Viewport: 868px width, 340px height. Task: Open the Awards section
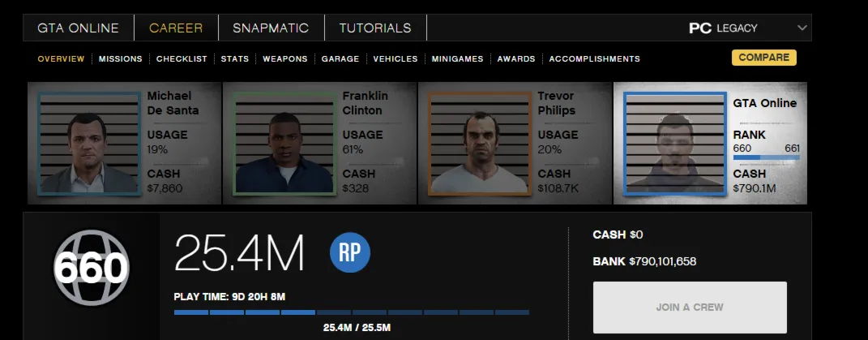point(516,58)
